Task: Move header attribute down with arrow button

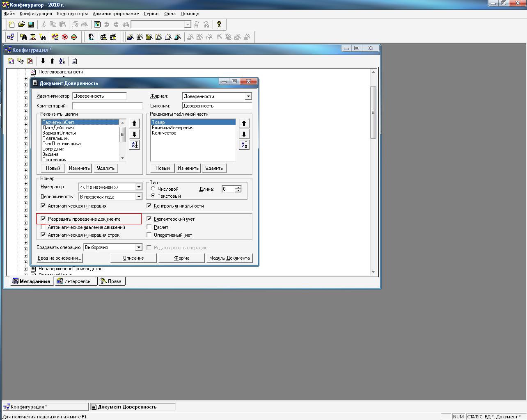Action: tap(135, 134)
